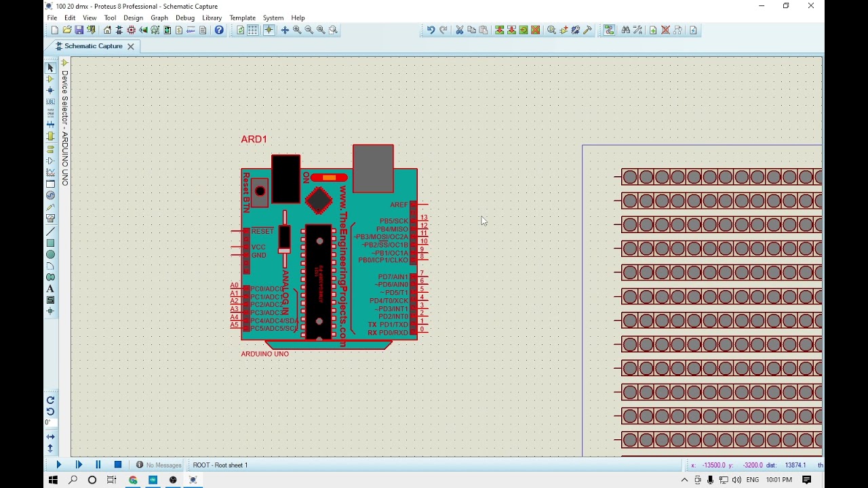Click the ARDUINO UNO label under board
The image size is (868, 488).
(265, 354)
